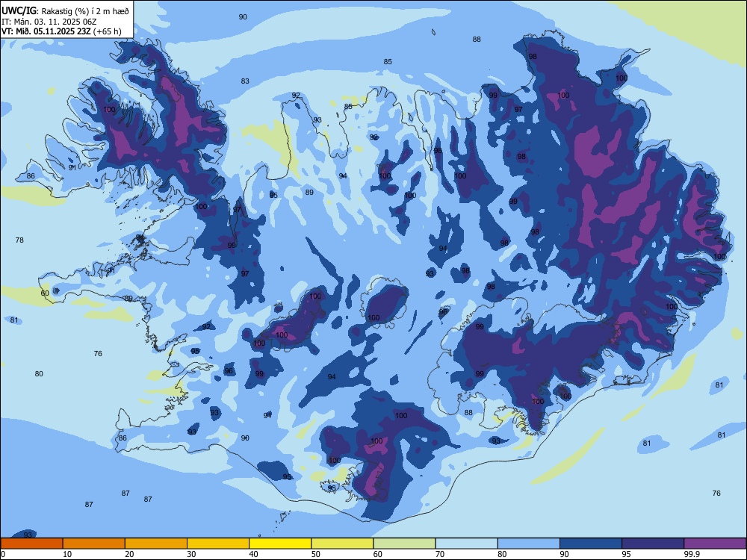Click the dark orange 0–10 legend swatch
This screenshot has height=560, width=747.
click(31, 544)
